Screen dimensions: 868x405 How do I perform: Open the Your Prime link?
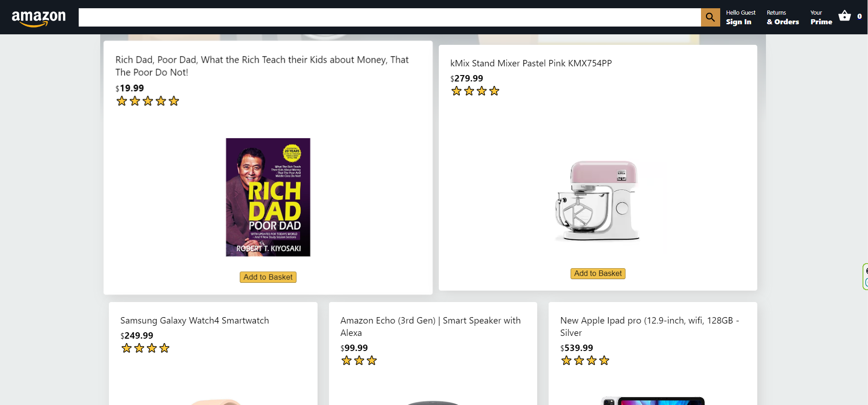821,17
